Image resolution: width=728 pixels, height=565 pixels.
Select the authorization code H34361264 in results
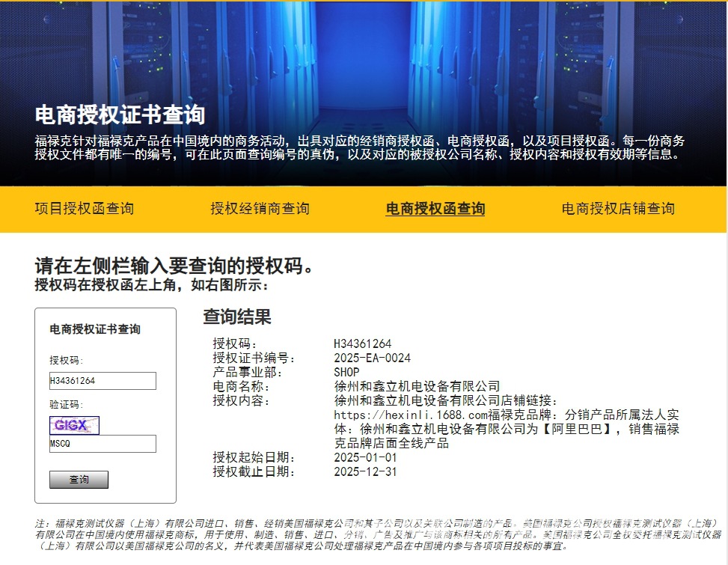363,343
